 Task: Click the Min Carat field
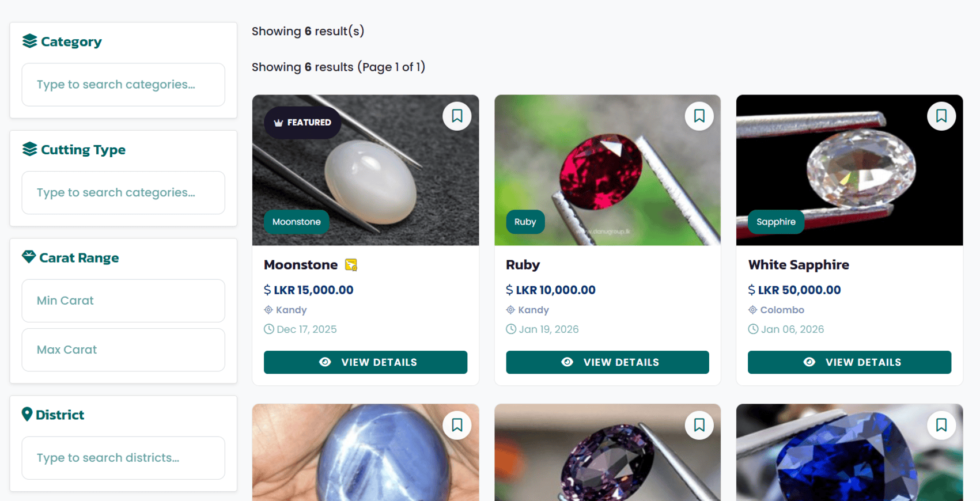coord(123,300)
